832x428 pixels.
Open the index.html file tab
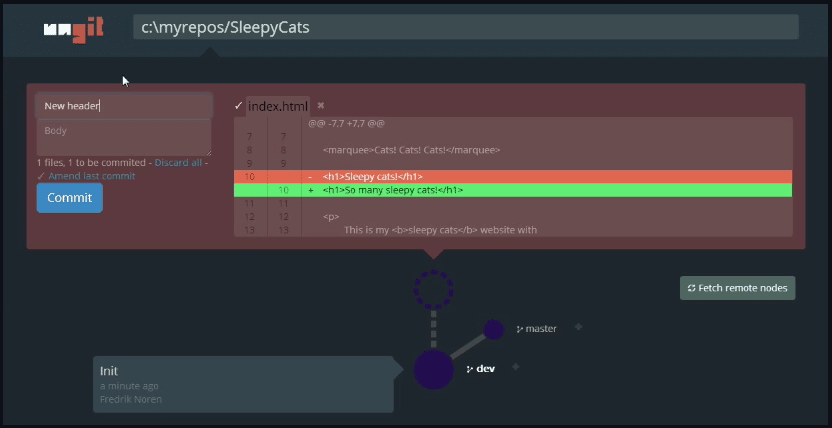(x=278, y=107)
